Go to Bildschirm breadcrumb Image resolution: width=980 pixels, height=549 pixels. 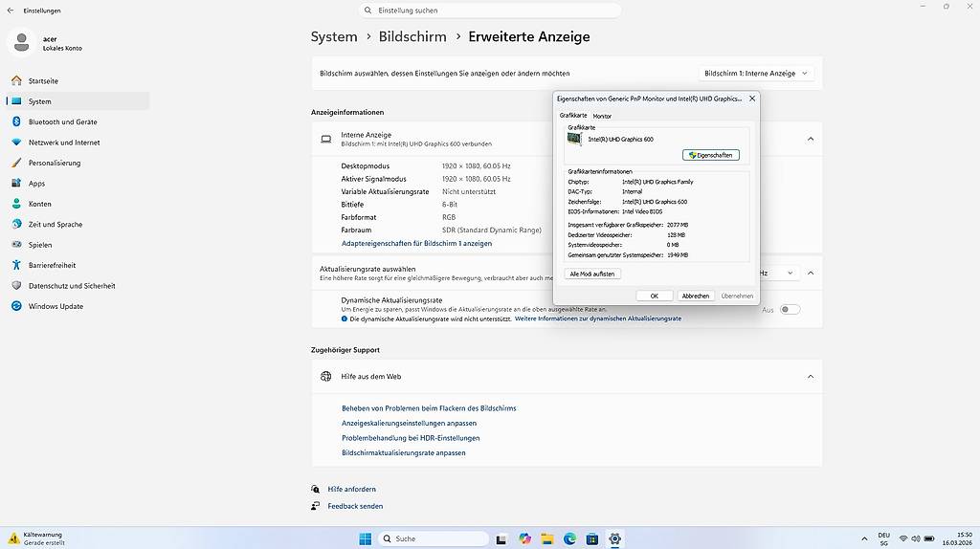[412, 37]
